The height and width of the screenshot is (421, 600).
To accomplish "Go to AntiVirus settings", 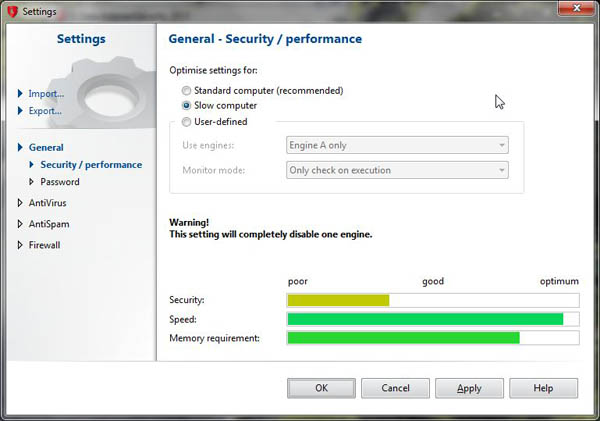I will [47, 203].
